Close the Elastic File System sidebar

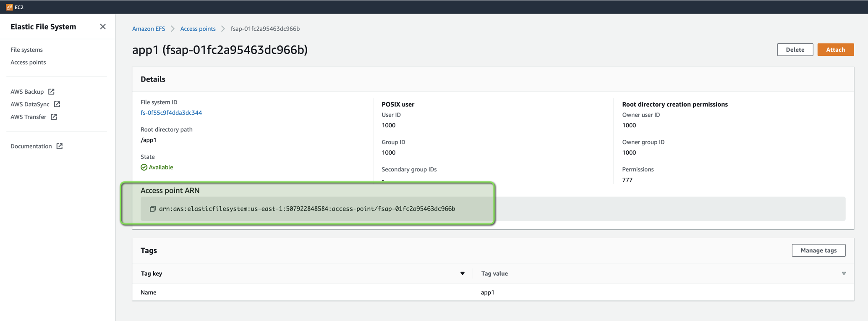(103, 26)
